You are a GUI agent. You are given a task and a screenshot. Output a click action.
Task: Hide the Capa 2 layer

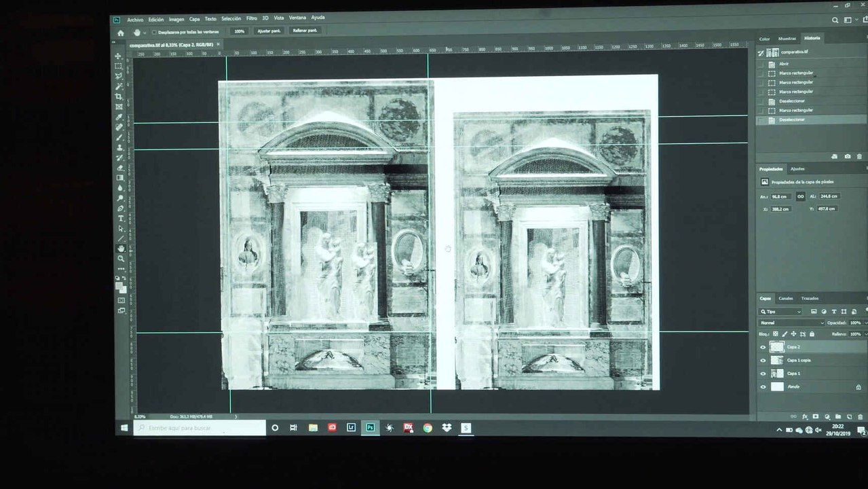pyautogui.click(x=763, y=347)
